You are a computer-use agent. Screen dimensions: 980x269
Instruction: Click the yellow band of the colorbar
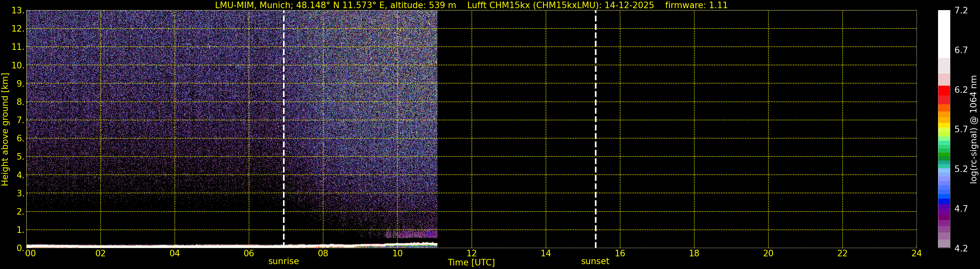[x=944, y=125]
